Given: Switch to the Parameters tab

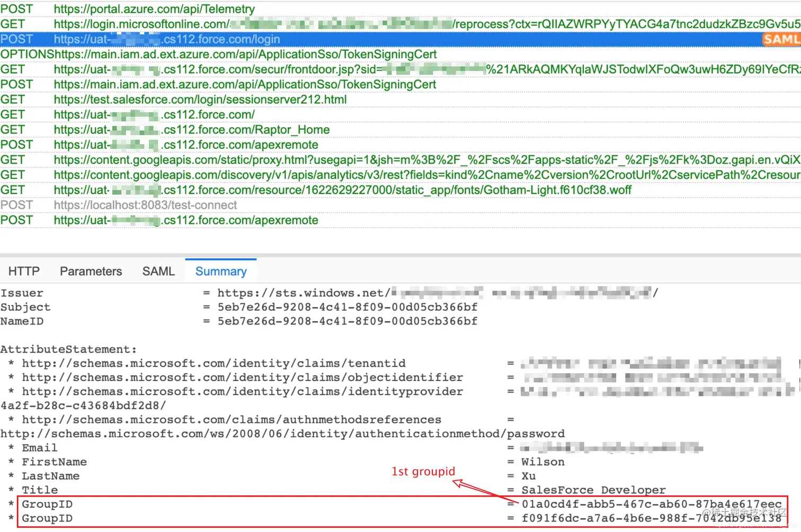Looking at the screenshot, I should (91, 271).
